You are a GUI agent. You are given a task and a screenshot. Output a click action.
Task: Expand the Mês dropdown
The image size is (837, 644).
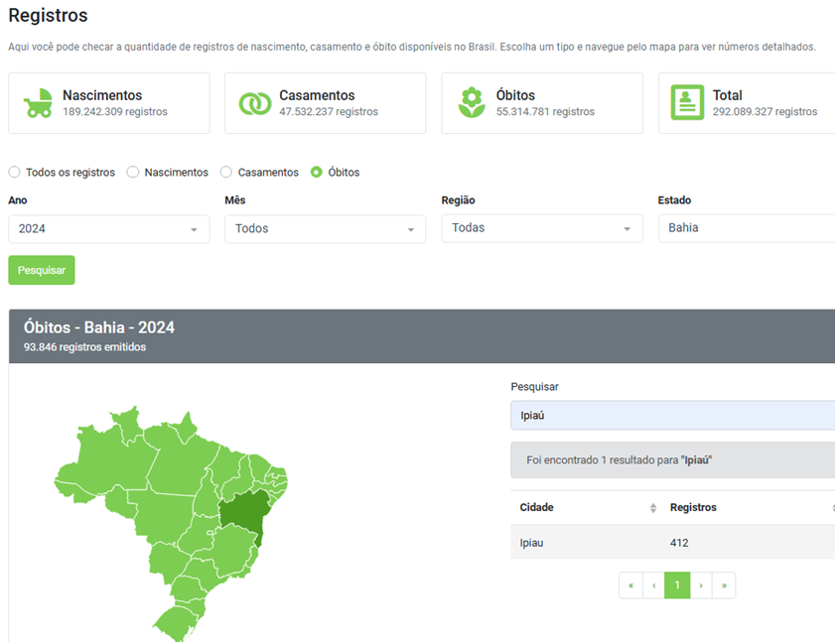coord(326,229)
